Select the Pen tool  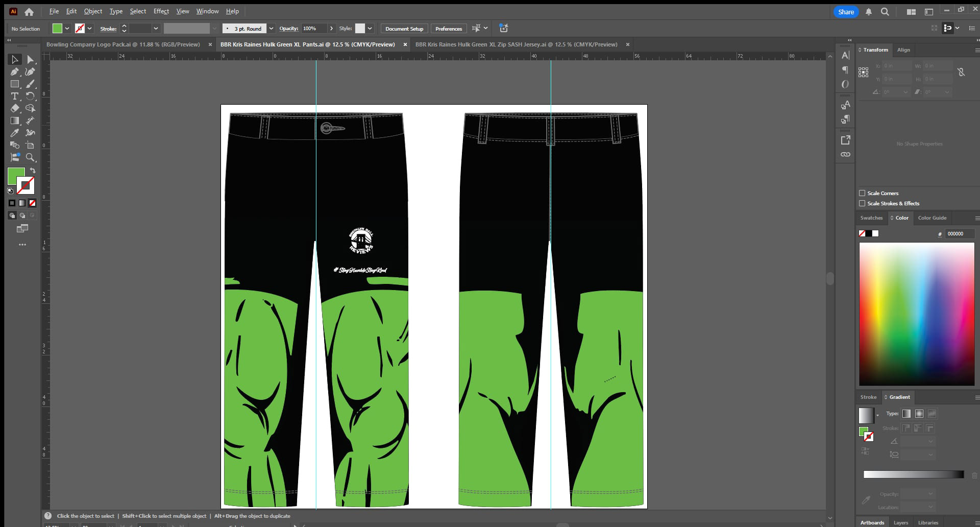(x=15, y=72)
